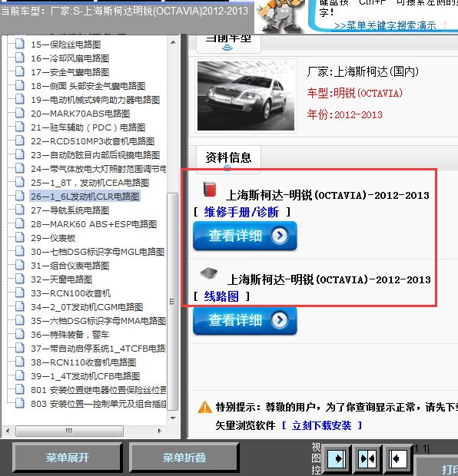458x476 pixels.
Task: Select 30—七档DSG标识字母MGL电路图
Action: pos(98,252)
